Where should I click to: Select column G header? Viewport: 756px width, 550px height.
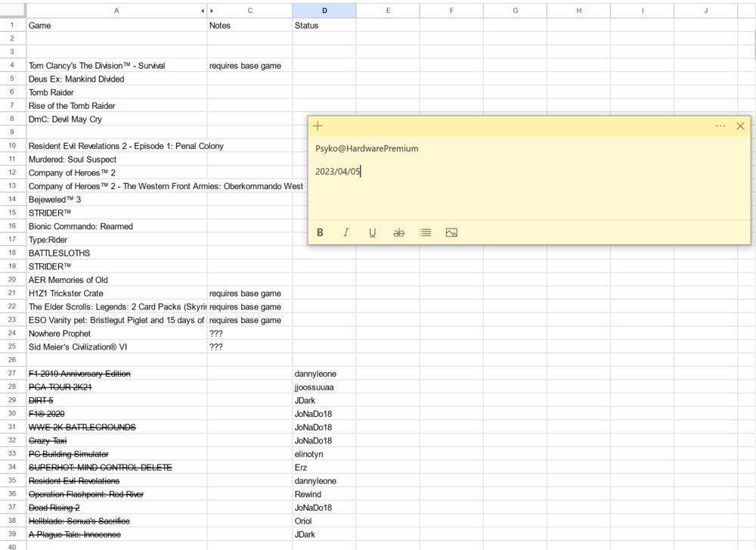[x=516, y=11]
